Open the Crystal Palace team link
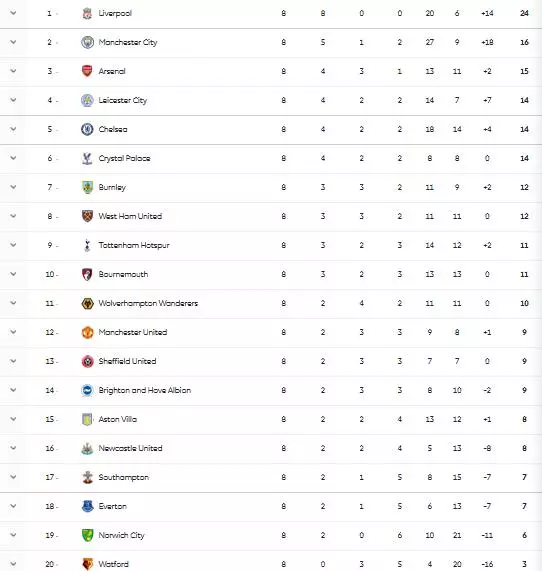 (124, 158)
